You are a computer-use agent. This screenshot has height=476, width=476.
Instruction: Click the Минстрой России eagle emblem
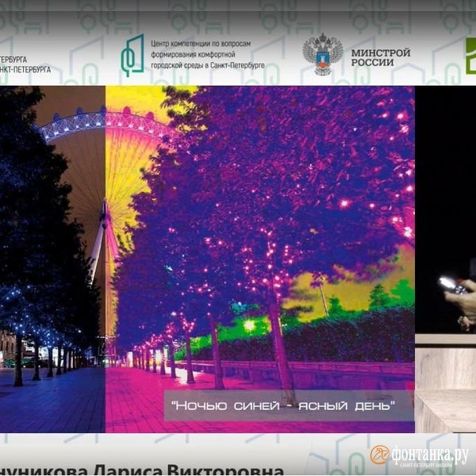click(323, 54)
